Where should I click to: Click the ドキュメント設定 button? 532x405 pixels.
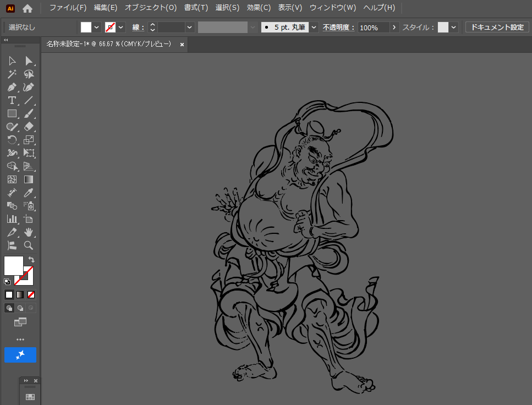[x=497, y=27]
